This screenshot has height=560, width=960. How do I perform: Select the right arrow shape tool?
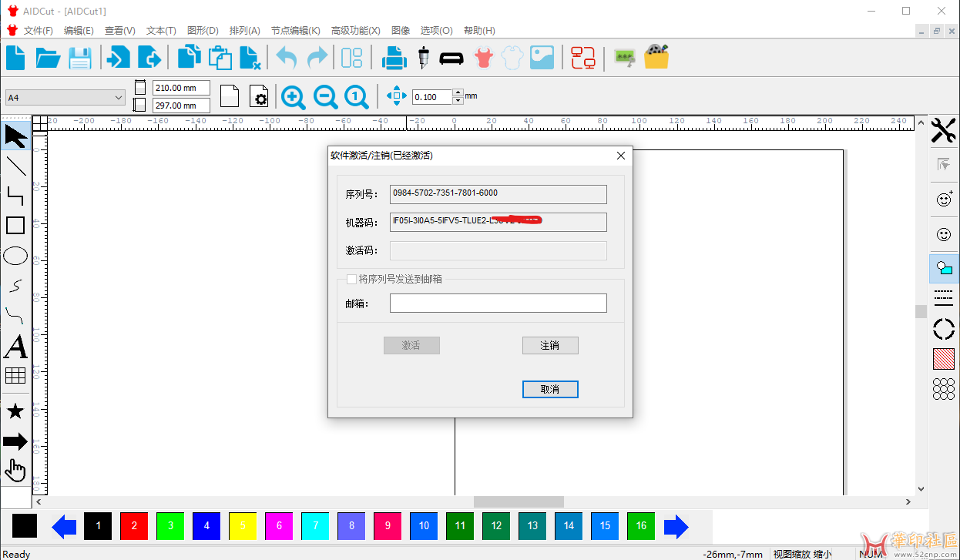click(15, 441)
